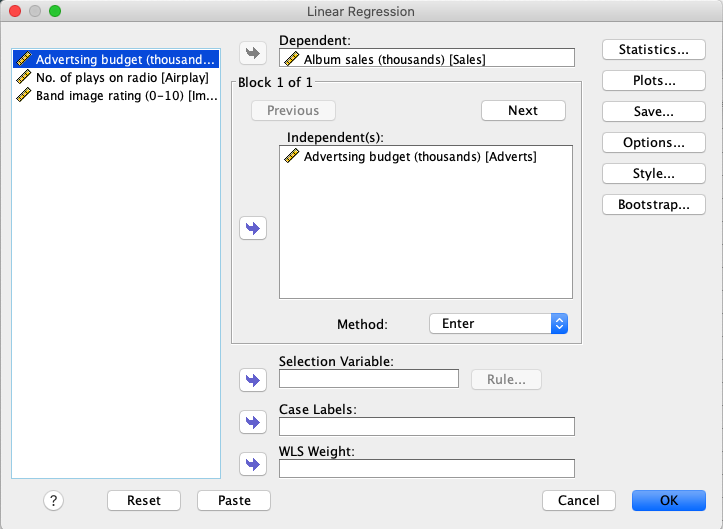Select 'No. of plays on radio [Airplay]'
Image resolution: width=723 pixels, height=529 pixels.
tap(116, 77)
